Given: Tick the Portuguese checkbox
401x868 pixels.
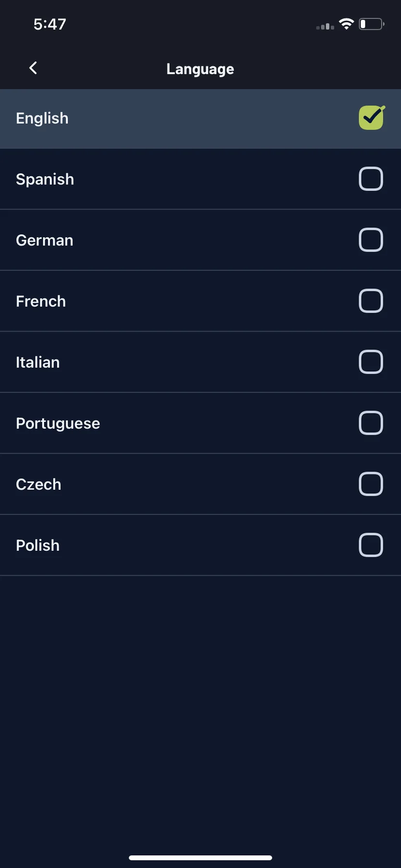Looking at the screenshot, I should (x=371, y=423).
